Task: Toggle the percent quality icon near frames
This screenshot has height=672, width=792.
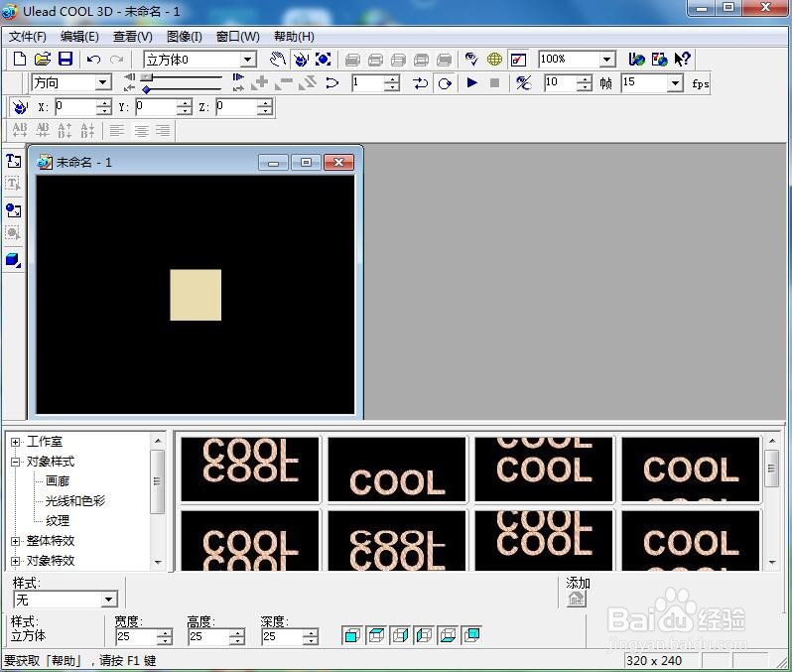Action: [523, 82]
